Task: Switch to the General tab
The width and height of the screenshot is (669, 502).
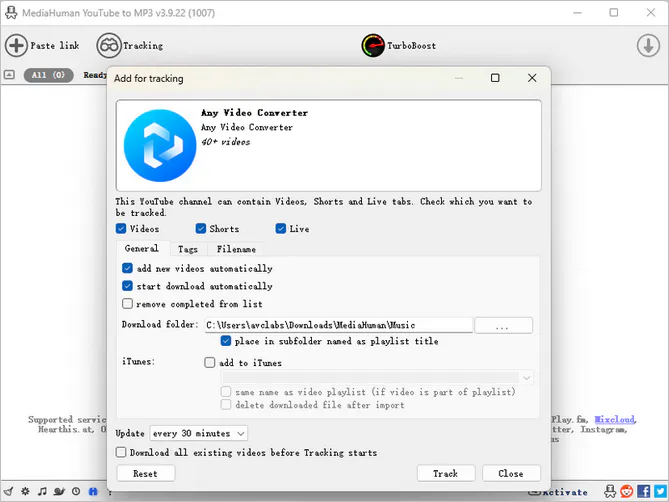Action: click(142, 248)
